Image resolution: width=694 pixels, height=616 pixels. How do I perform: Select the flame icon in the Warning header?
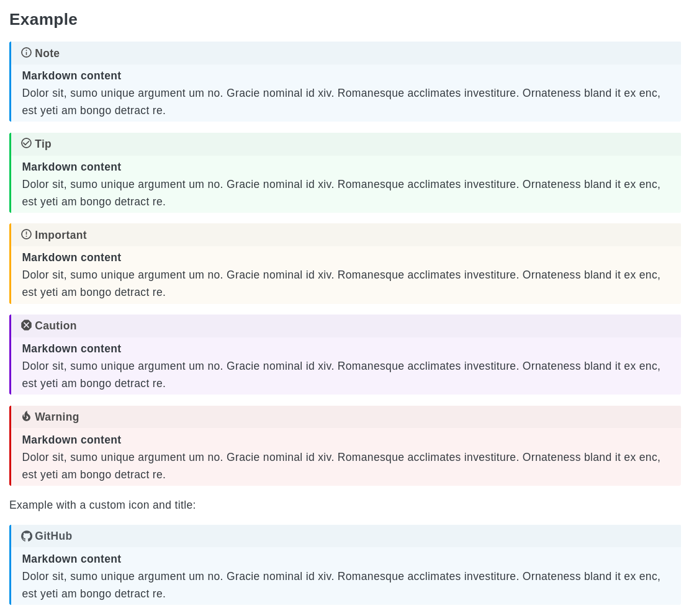click(x=27, y=416)
